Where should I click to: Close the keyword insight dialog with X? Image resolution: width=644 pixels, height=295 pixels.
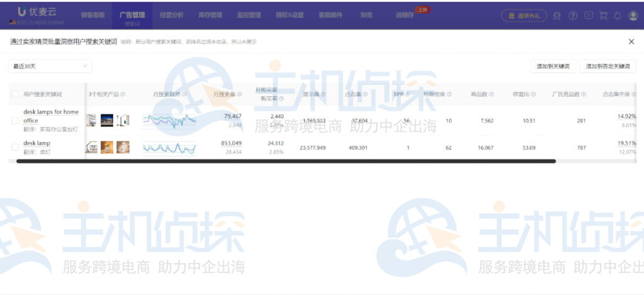(631, 42)
